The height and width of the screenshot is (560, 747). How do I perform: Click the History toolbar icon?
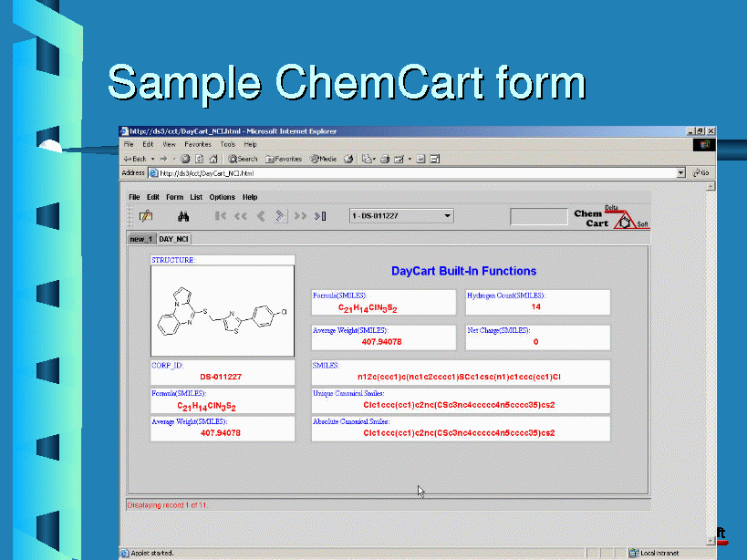coord(348,159)
